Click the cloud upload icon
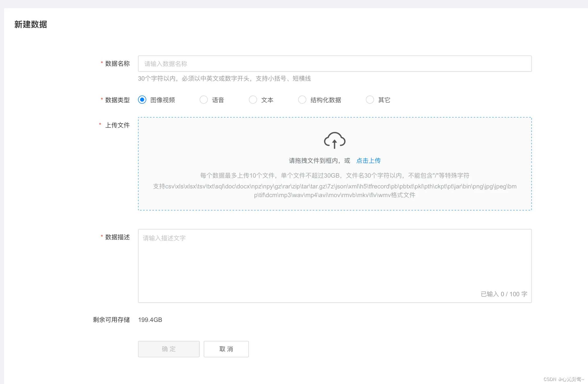This screenshot has height=384, width=588. pyautogui.click(x=335, y=140)
